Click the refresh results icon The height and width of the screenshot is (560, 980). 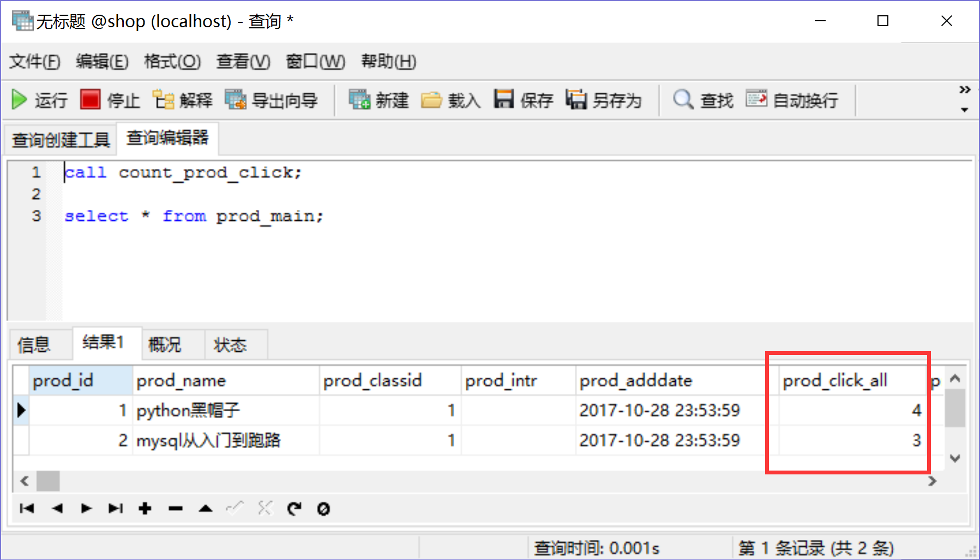coord(294,509)
